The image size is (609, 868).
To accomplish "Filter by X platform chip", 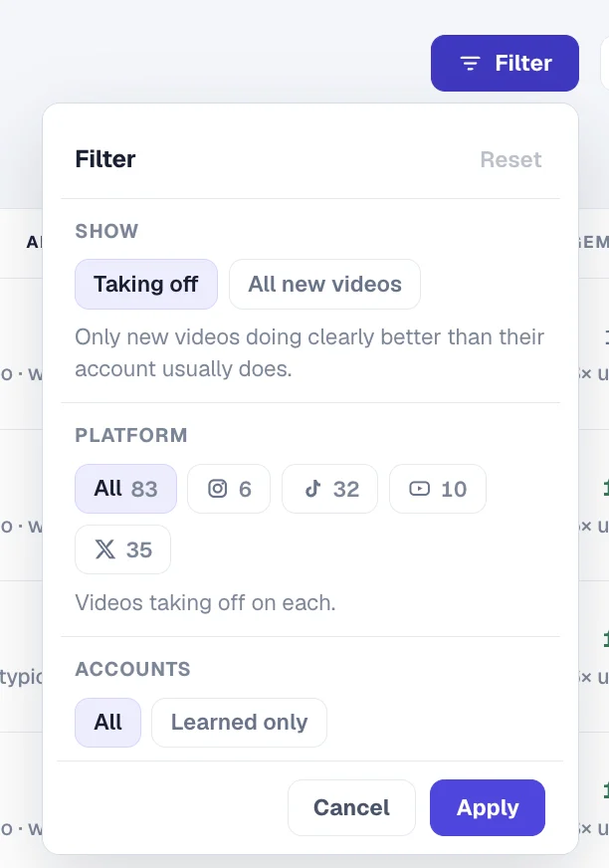I will pos(123,549).
